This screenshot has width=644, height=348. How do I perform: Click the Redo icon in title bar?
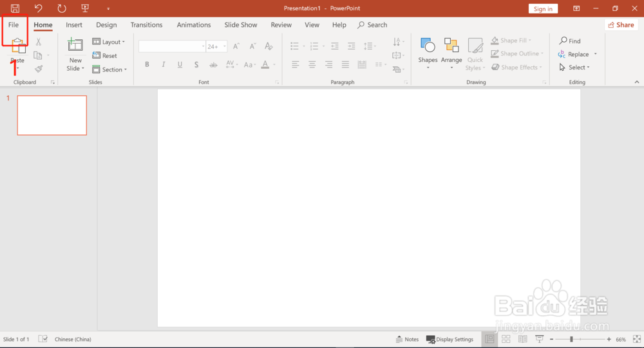click(x=62, y=8)
